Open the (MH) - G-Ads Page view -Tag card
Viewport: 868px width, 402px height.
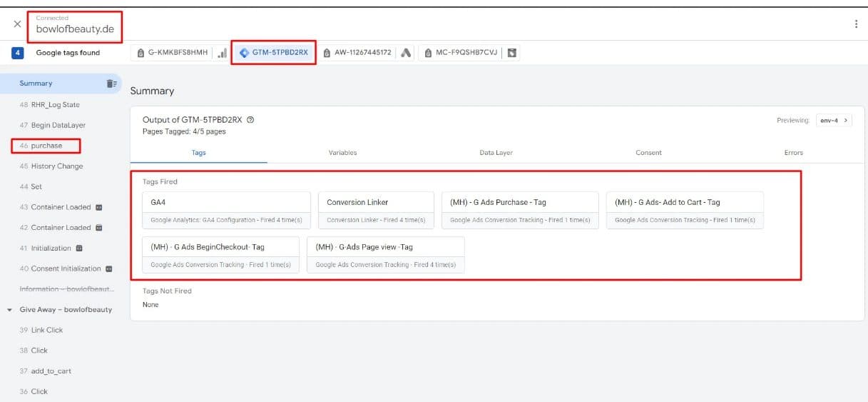(386, 255)
